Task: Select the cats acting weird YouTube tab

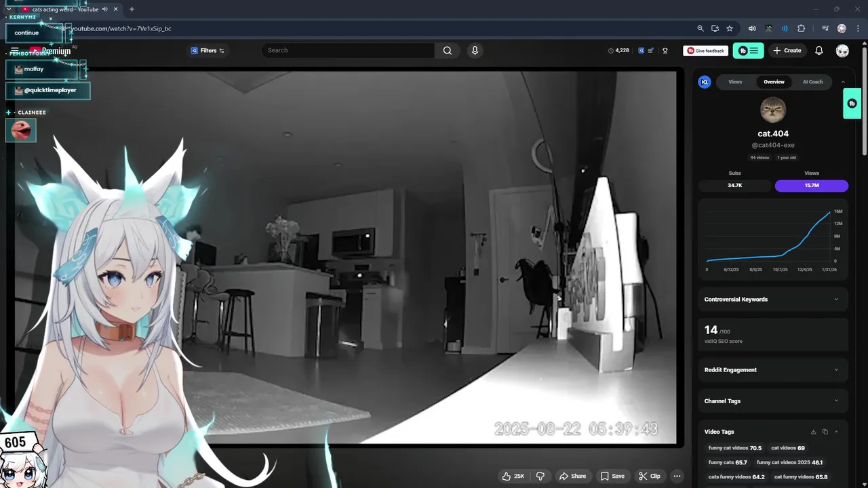Action: pyautogui.click(x=64, y=9)
